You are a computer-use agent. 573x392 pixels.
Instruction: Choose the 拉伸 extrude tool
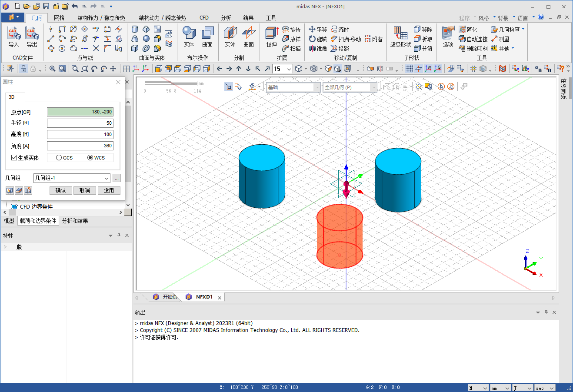click(x=272, y=37)
